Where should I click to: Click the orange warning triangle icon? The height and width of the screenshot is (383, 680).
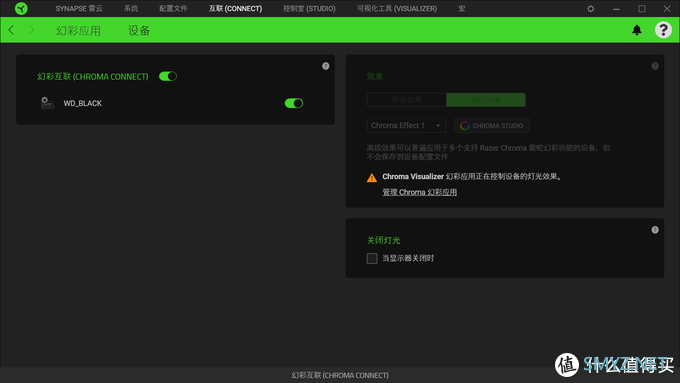tap(372, 177)
